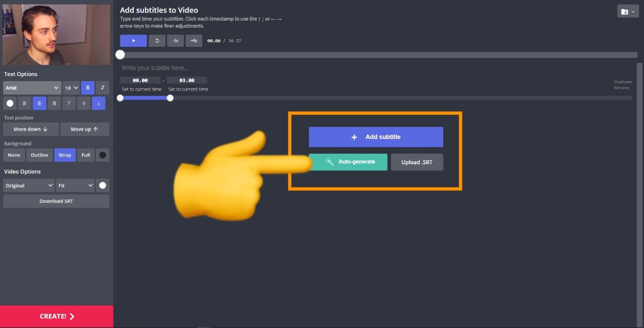This screenshot has height=328, width=644.
Task: Open the folder menu icon at top right
Action: (x=628, y=11)
